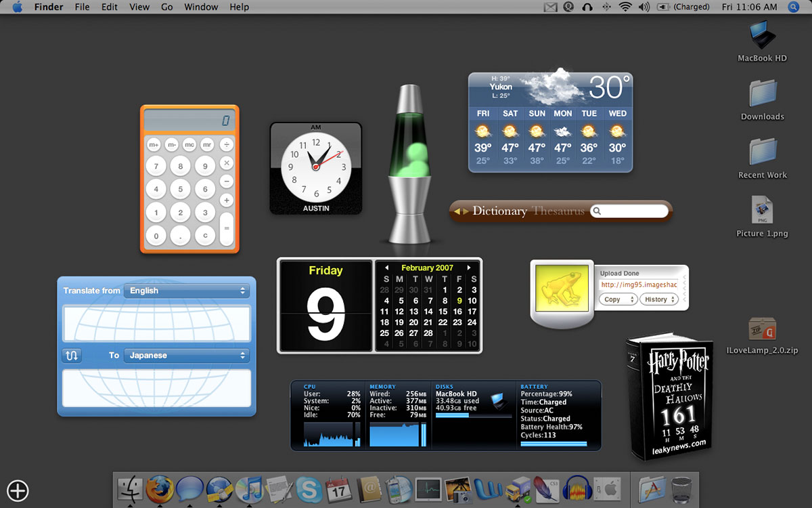The image size is (812, 508).
Task: Open iPhoto camera icon in Dock
Action: coord(458,490)
